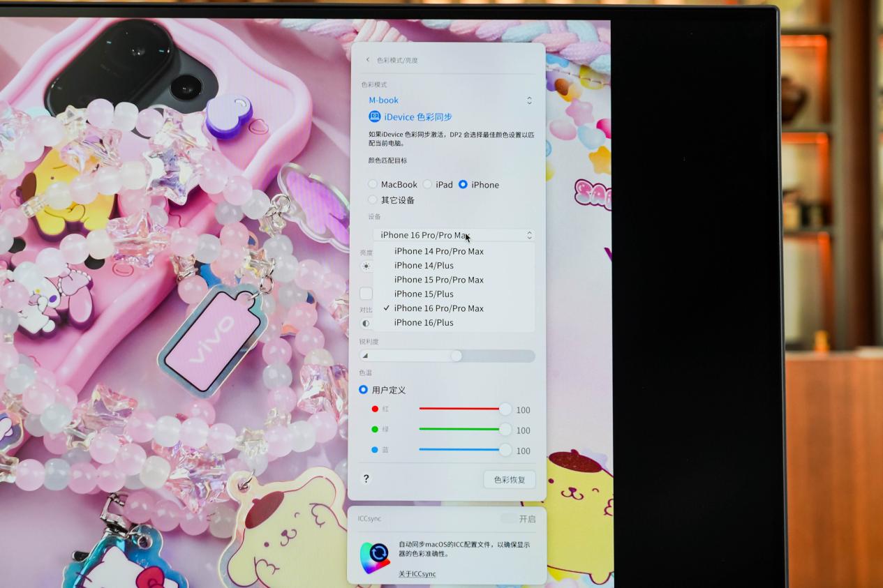Image resolution: width=883 pixels, height=588 pixels.
Task: Click the ICCsync panel title text
Action: point(369,519)
